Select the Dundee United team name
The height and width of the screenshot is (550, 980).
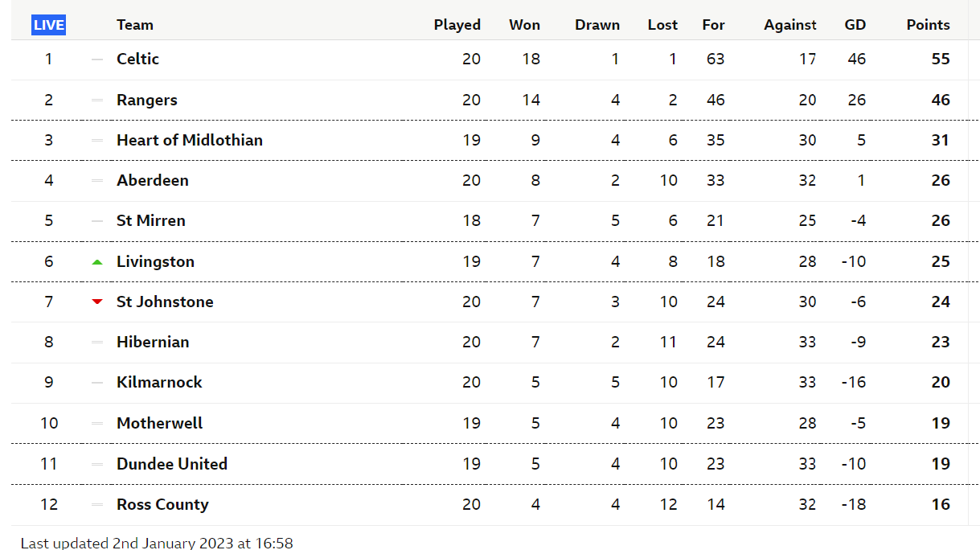click(x=171, y=464)
